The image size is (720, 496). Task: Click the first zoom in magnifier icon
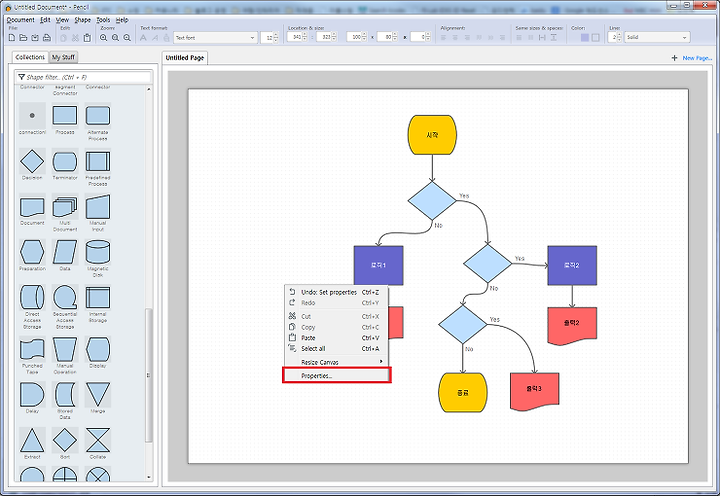coord(103,38)
